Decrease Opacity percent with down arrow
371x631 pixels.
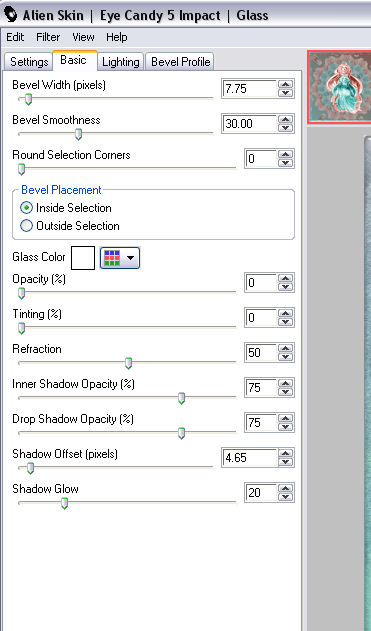click(x=286, y=287)
